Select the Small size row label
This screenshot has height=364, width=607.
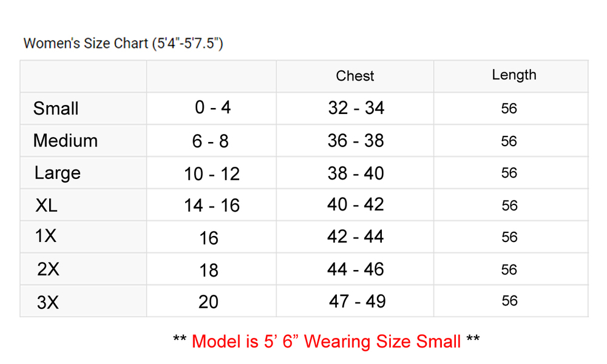pos(56,109)
